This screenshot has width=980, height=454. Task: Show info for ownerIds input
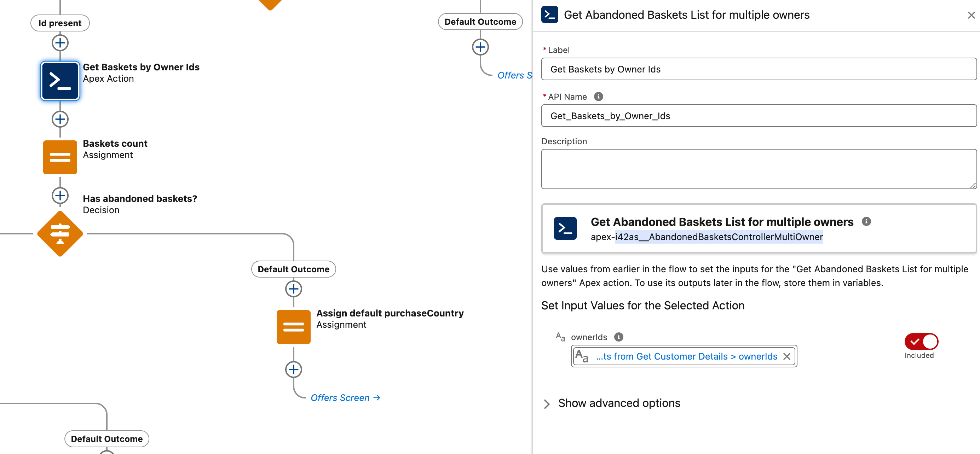[x=618, y=337]
